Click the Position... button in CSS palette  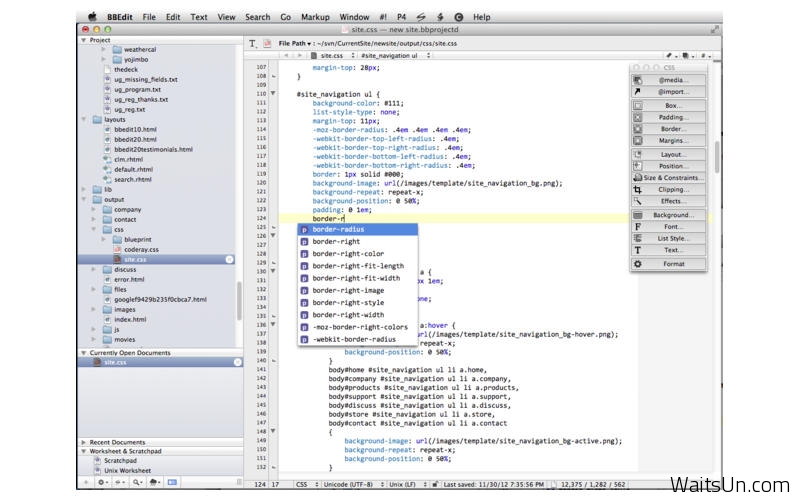[669, 166]
